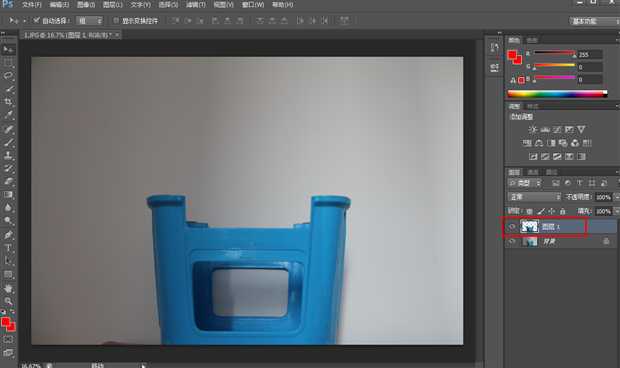Viewport: 620px width, 368px height.
Task: Add a Vibrance adjustment
Action: [581, 129]
